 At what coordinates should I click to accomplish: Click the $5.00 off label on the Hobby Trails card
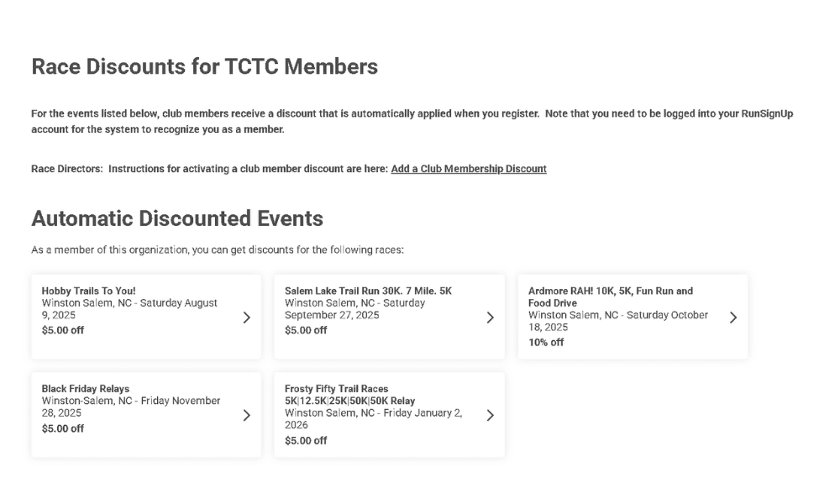point(63,330)
